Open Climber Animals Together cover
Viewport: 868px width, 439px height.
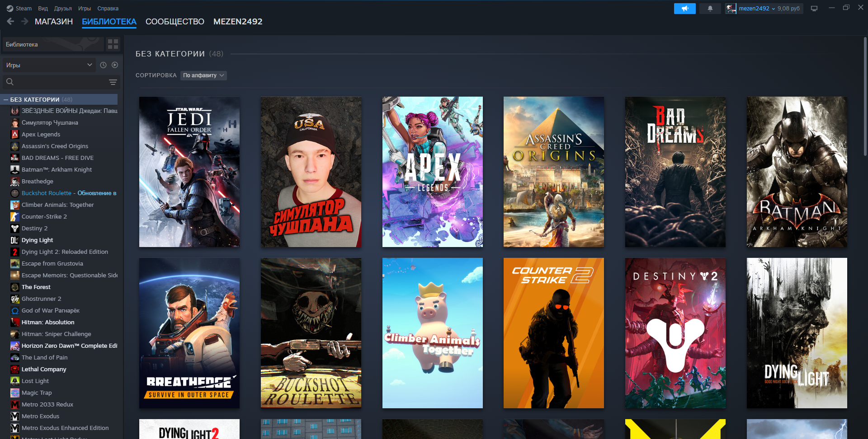tap(433, 333)
